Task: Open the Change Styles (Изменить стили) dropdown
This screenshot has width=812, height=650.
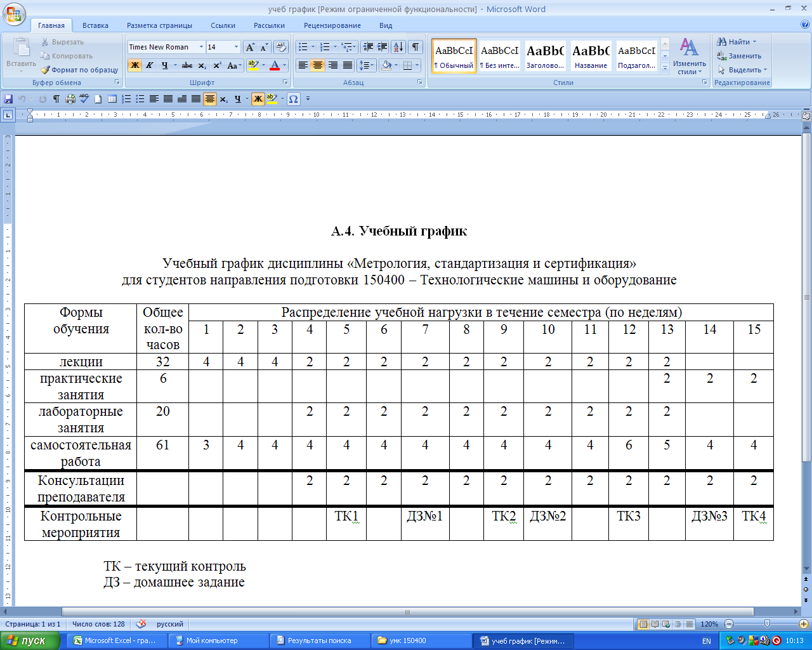Action: tap(690, 56)
